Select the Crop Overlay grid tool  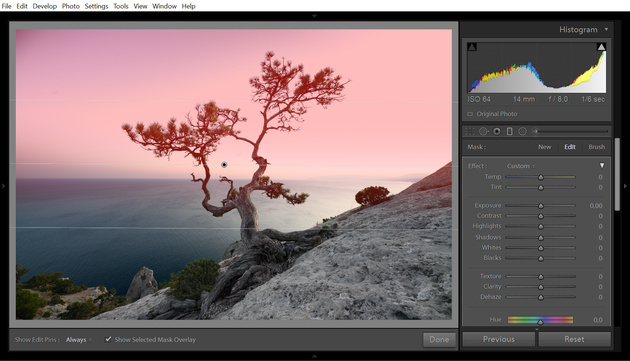(x=470, y=131)
